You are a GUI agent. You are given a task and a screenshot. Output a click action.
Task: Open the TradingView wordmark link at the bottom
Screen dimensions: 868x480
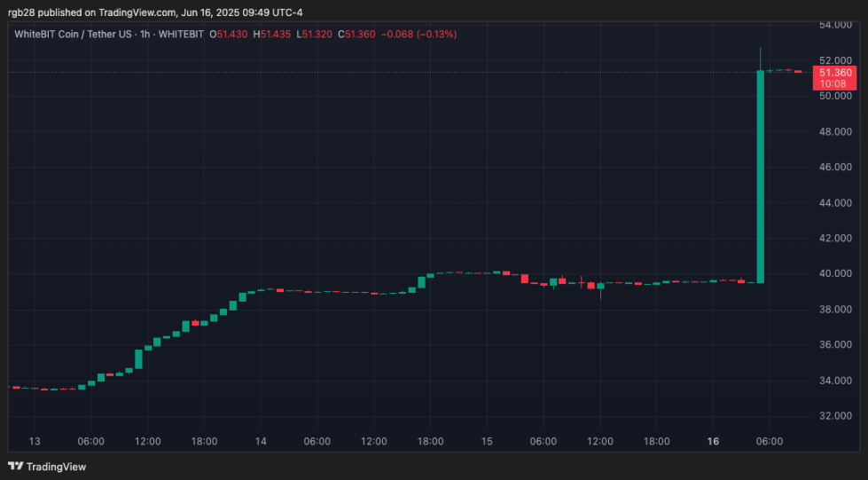click(56, 467)
